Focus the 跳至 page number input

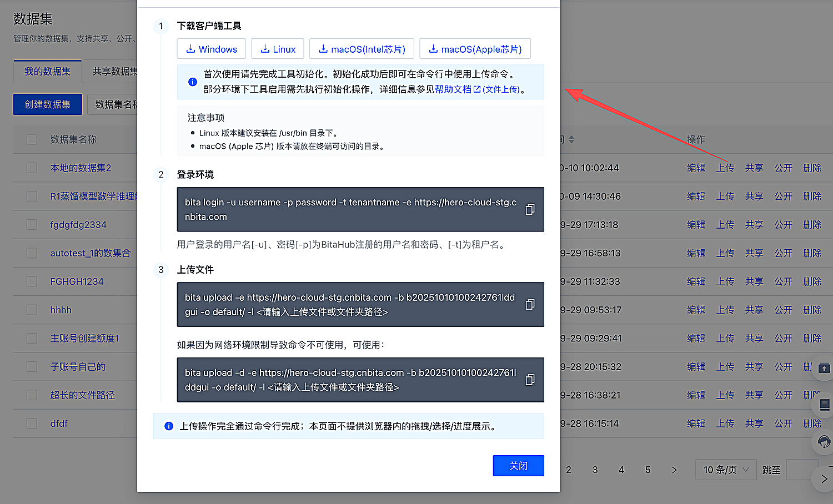[x=802, y=470]
